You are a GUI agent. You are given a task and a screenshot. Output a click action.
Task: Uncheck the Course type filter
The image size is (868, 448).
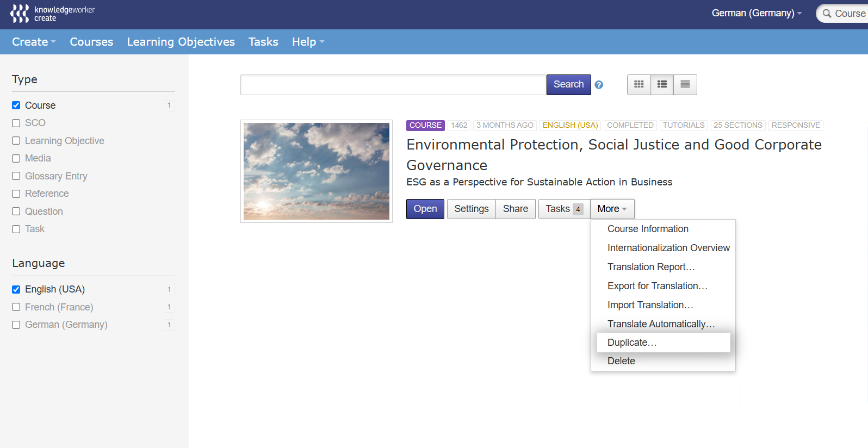click(x=16, y=105)
